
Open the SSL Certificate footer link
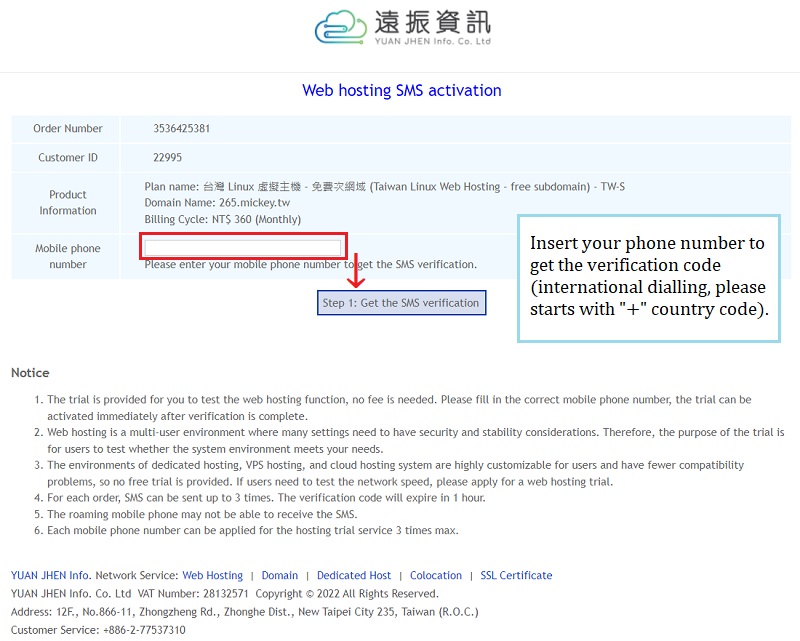pos(516,575)
